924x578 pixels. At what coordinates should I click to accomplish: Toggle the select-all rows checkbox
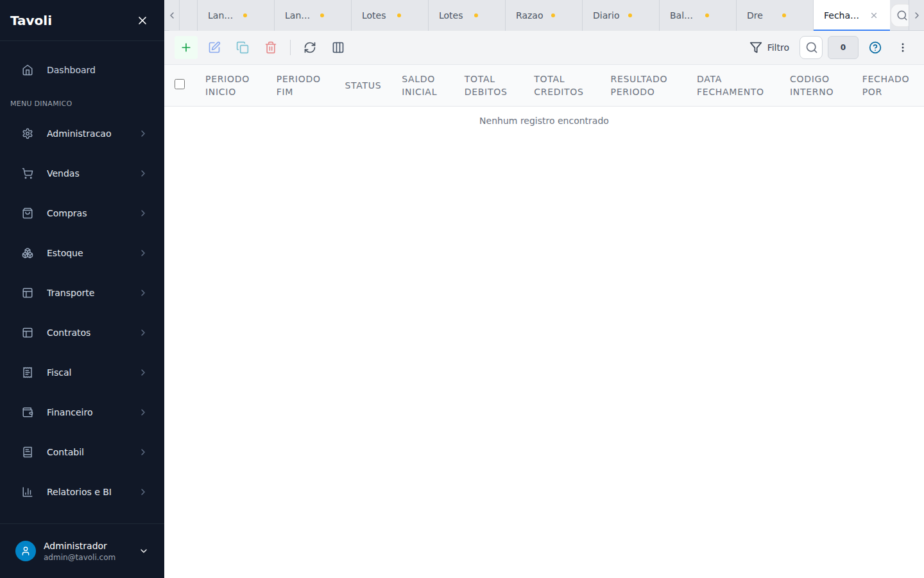point(180,84)
